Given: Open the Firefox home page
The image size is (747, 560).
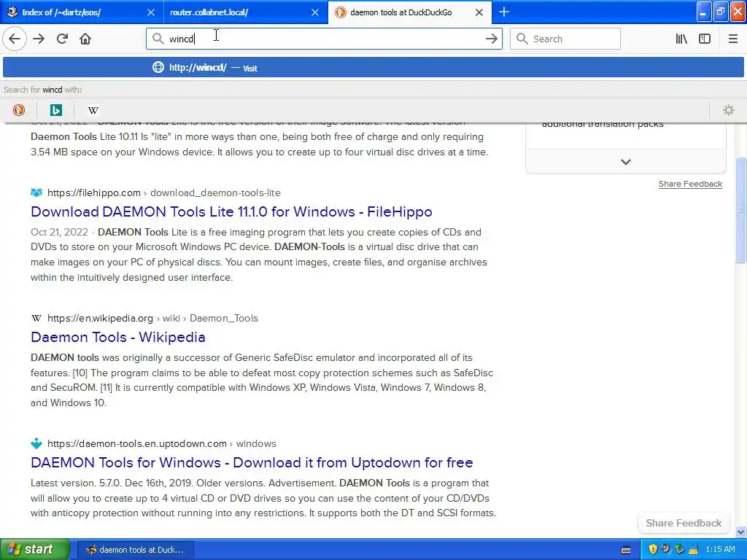Looking at the screenshot, I should tap(85, 39).
